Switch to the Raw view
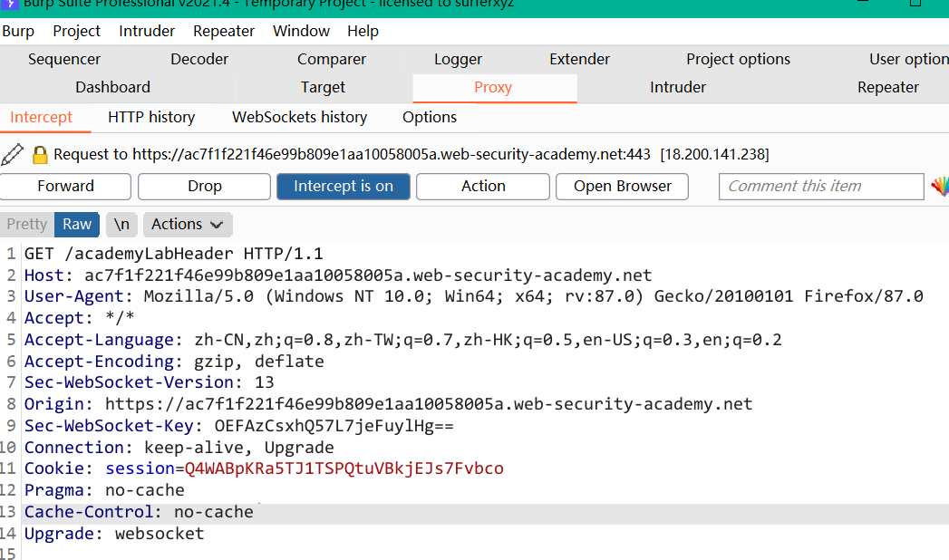Viewport: 949px width, 560px height. point(77,225)
